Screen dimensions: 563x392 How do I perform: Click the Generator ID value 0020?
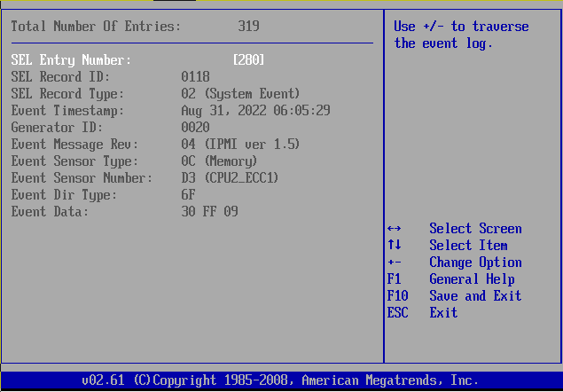195,128
